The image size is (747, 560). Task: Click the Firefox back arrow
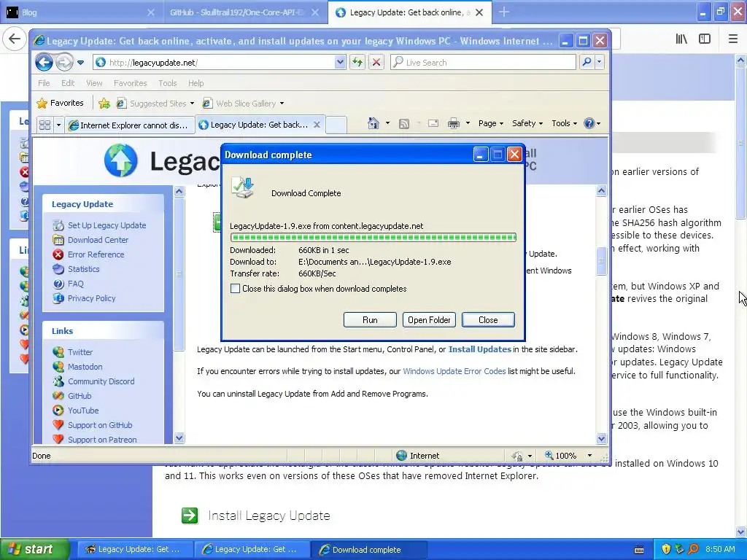point(15,39)
